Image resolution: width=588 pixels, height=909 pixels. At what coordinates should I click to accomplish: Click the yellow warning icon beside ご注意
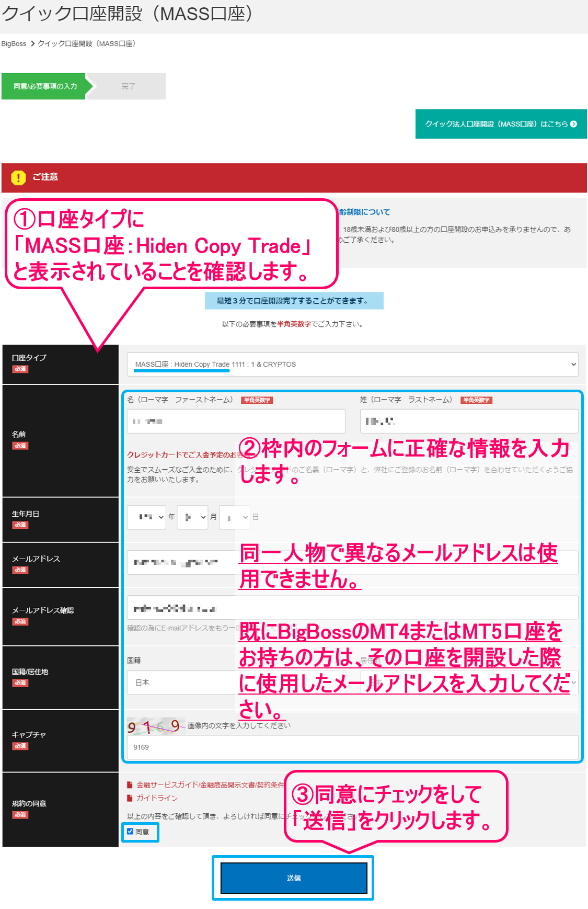(18, 178)
